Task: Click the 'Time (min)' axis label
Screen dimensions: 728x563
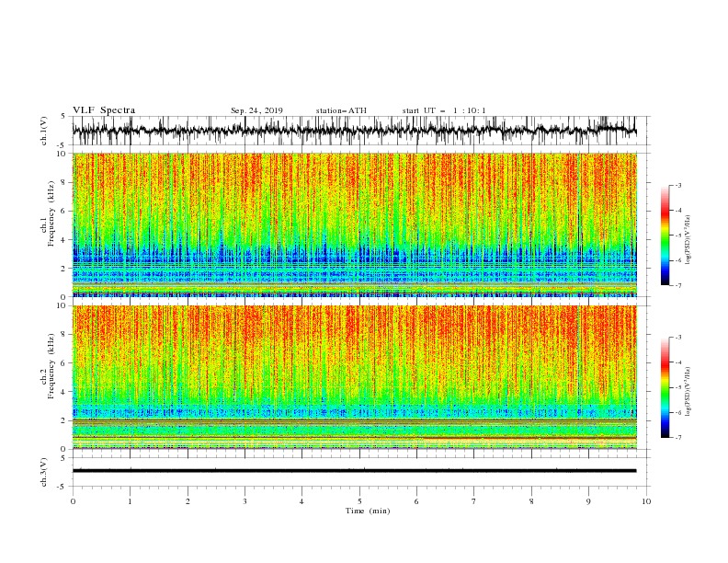Action: tap(368, 511)
